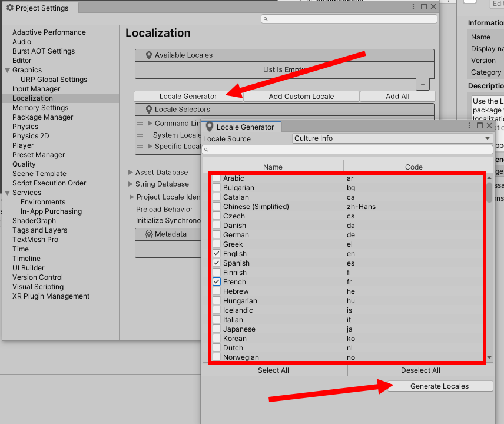The width and height of the screenshot is (504, 424).
Task: Grab drag handle of System Locale selector
Action: pyautogui.click(x=140, y=135)
